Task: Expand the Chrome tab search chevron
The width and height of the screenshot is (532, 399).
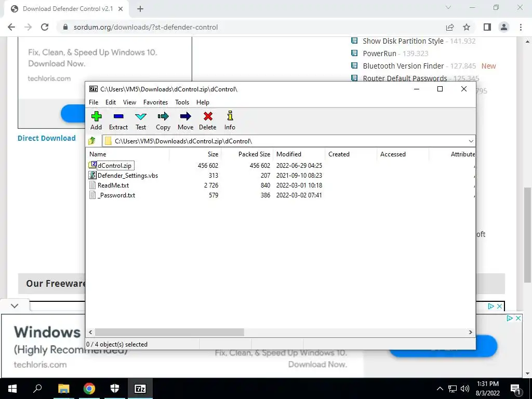Action: [x=448, y=7]
